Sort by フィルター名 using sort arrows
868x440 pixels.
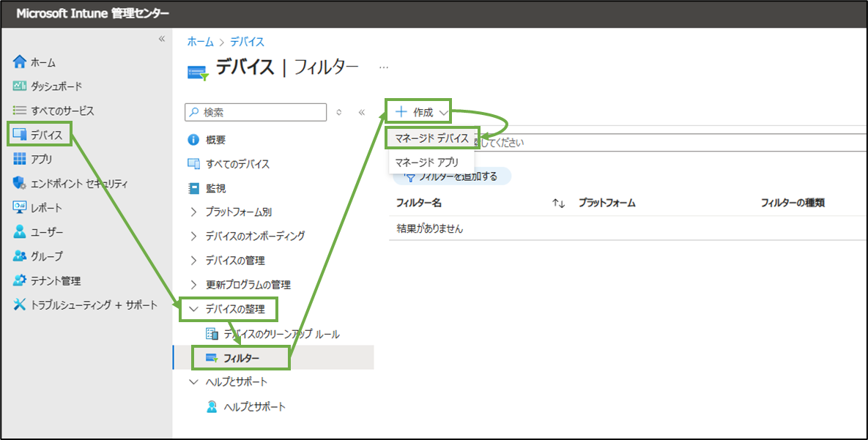tap(558, 203)
